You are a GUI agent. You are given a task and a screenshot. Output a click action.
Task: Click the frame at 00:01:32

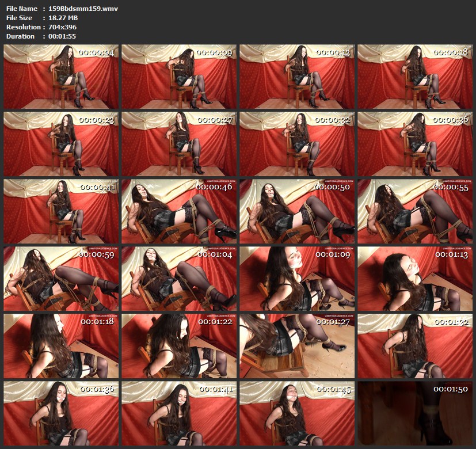tap(415, 346)
